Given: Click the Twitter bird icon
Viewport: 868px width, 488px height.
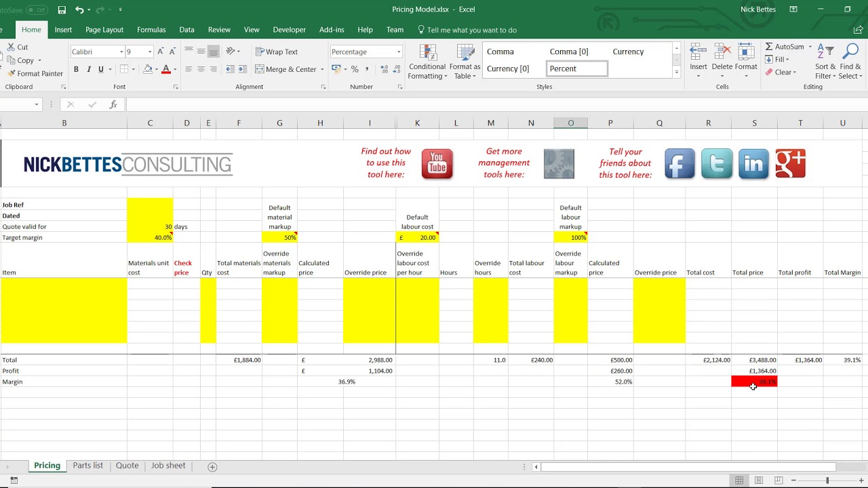Looking at the screenshot, I should [x=717, y=163].
